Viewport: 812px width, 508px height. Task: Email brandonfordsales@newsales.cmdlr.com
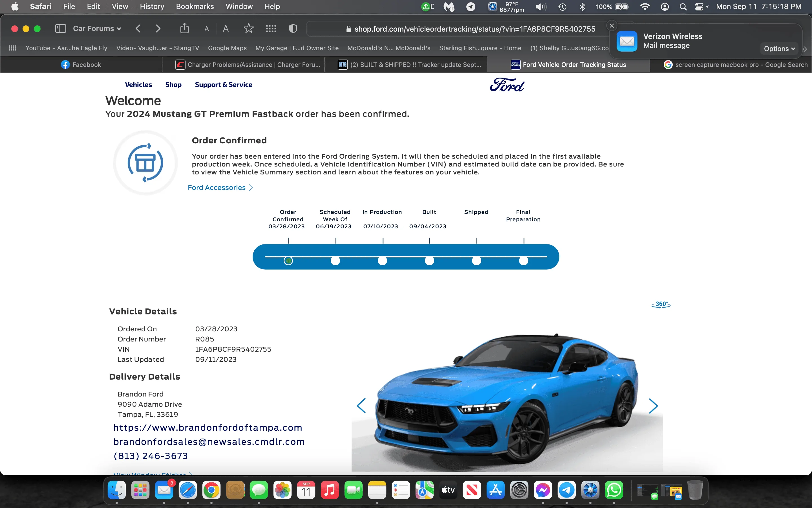coord(209,442)
